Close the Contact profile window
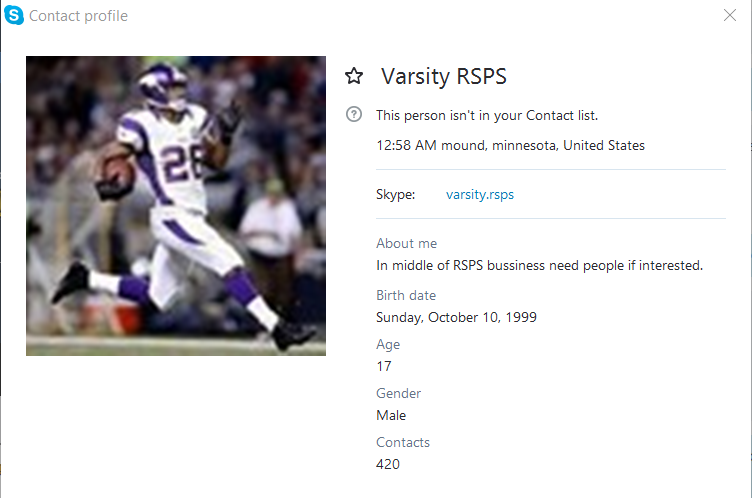Image resolution: width=752 pixels, height=498 pixels. point(729,15)
